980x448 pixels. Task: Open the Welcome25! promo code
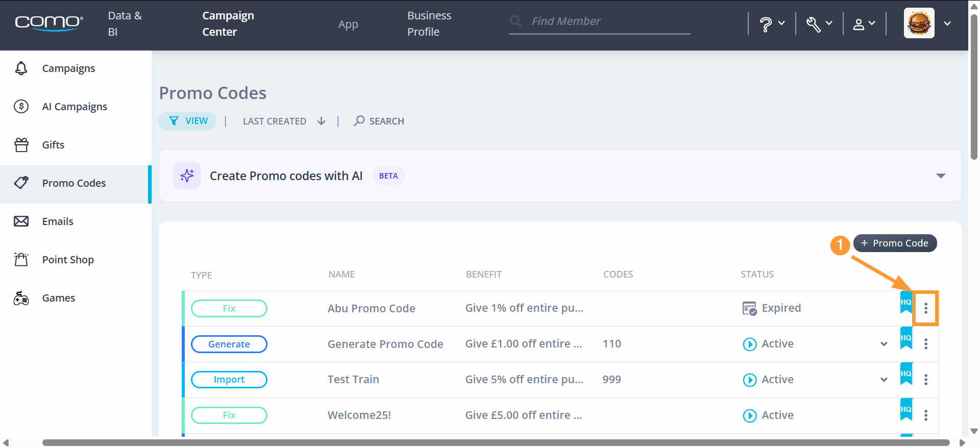click(359, 415)
